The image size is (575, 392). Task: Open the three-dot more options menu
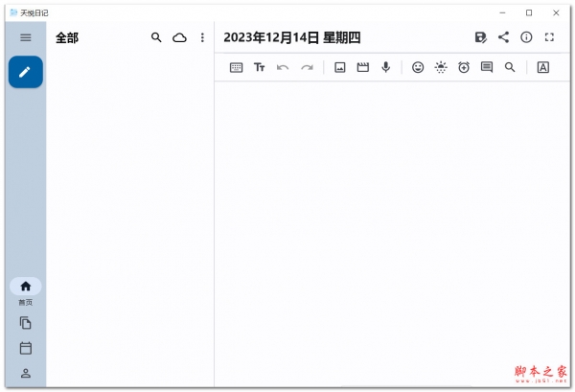coord(202,37)
